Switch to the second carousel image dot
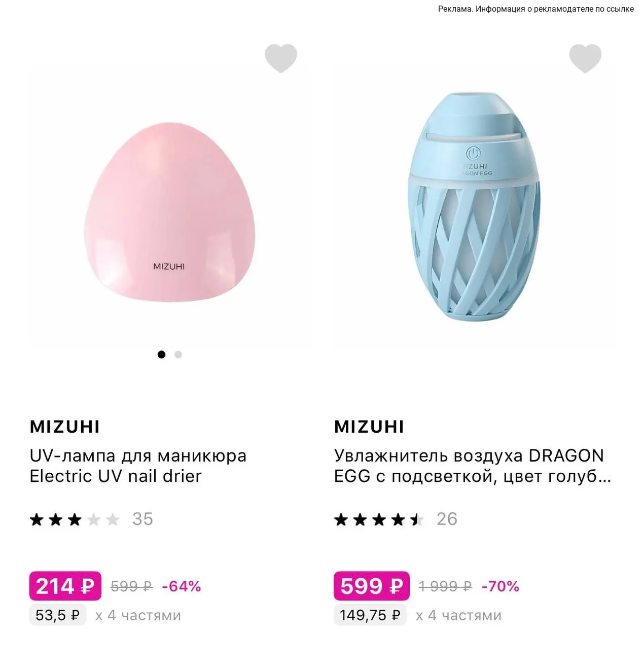 (178, 355)
